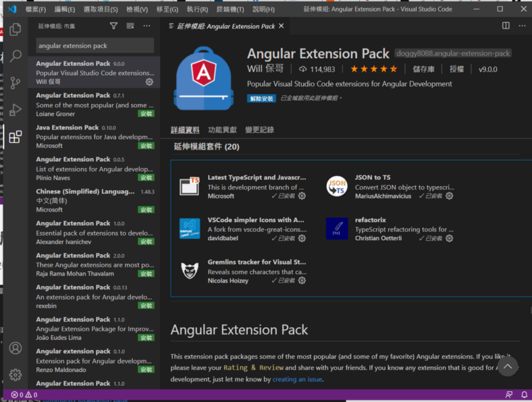Click the VSCode simpler Icons thumbnail

click(190, 229)
